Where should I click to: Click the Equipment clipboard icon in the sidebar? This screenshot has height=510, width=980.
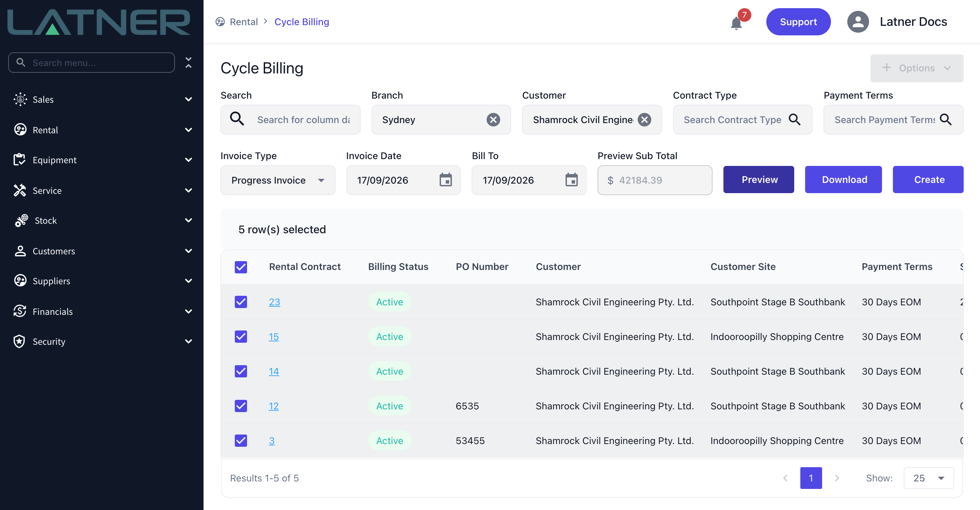(19, 159)
